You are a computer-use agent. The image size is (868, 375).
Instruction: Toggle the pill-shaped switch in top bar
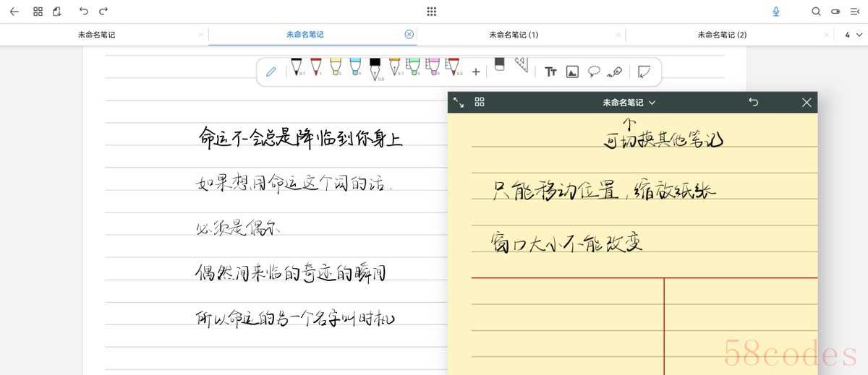(x=836, y=12)
